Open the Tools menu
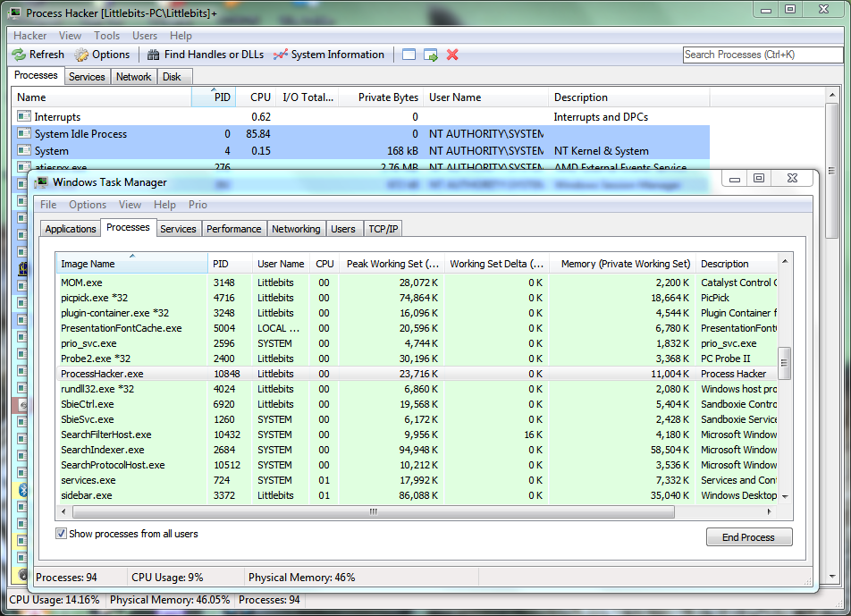851x616 pixels. 106,36
